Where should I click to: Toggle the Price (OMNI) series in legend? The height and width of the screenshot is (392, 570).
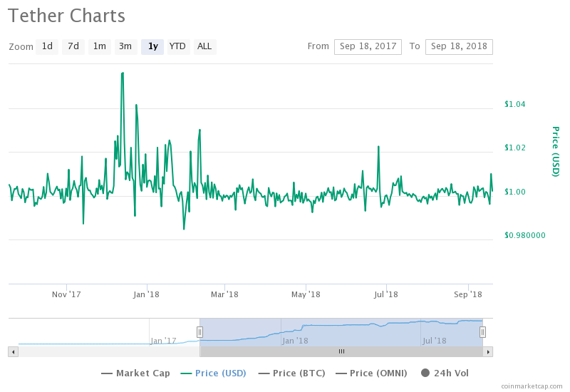[371, 373]
